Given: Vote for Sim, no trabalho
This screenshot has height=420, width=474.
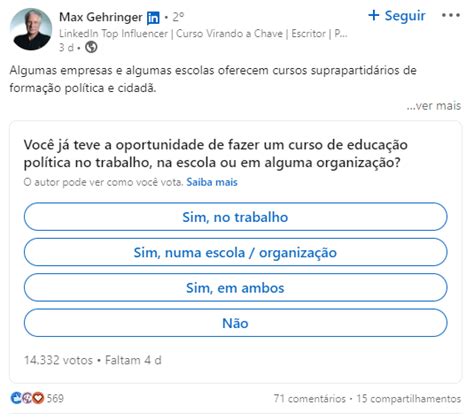Looking at the screenshot, I should coord(235,217).
